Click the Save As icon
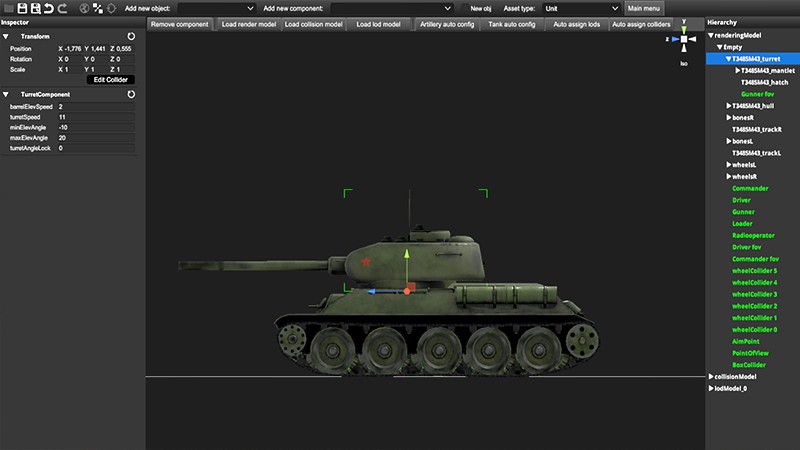The image size is (800, 450). (x=36, y=8)
